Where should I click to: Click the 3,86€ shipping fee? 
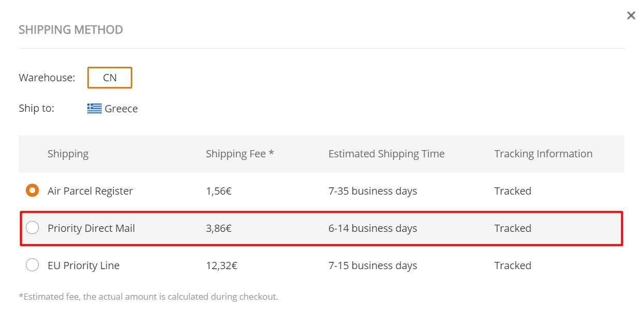coord(219,228)
